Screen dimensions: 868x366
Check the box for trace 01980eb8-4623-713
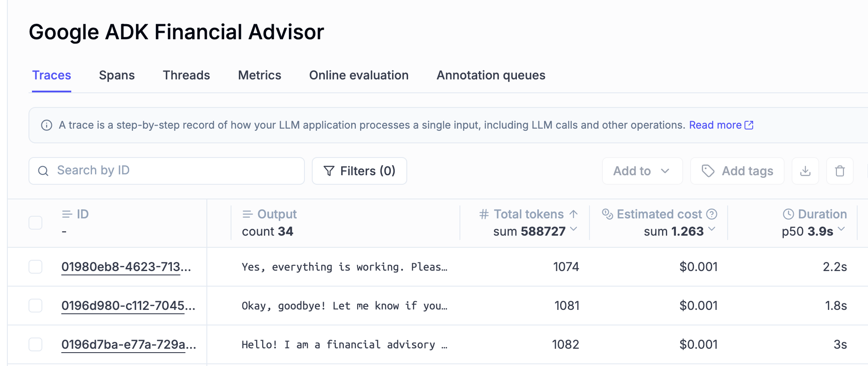pyautogui.click(x=35, y=267)
